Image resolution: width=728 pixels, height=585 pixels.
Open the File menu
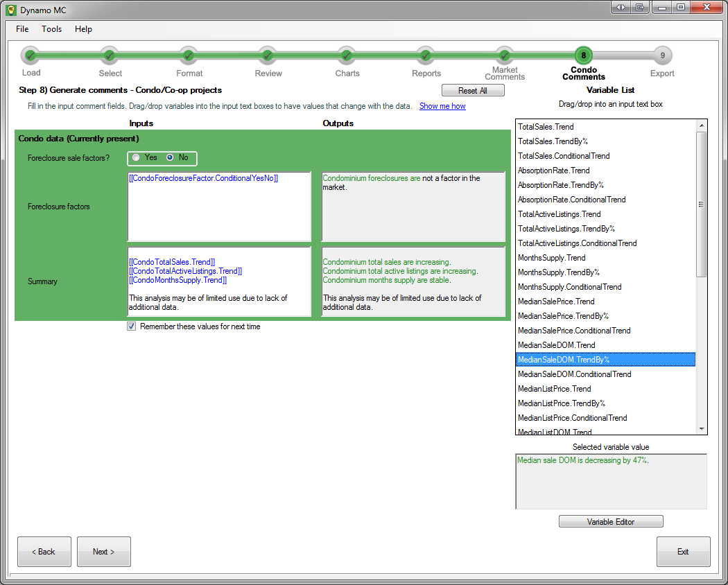click(x=22, y=29)
